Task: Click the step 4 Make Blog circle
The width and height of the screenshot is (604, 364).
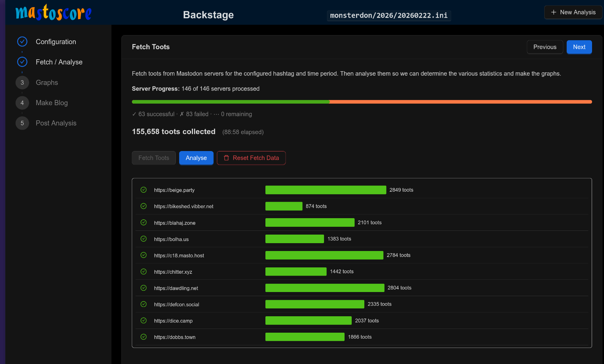Action: pos(22,103)
